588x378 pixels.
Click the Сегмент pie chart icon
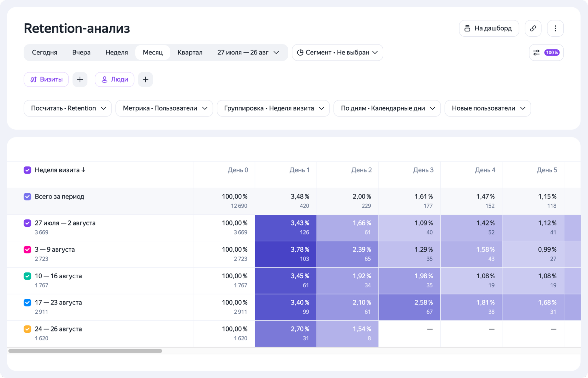pos(300,52)
